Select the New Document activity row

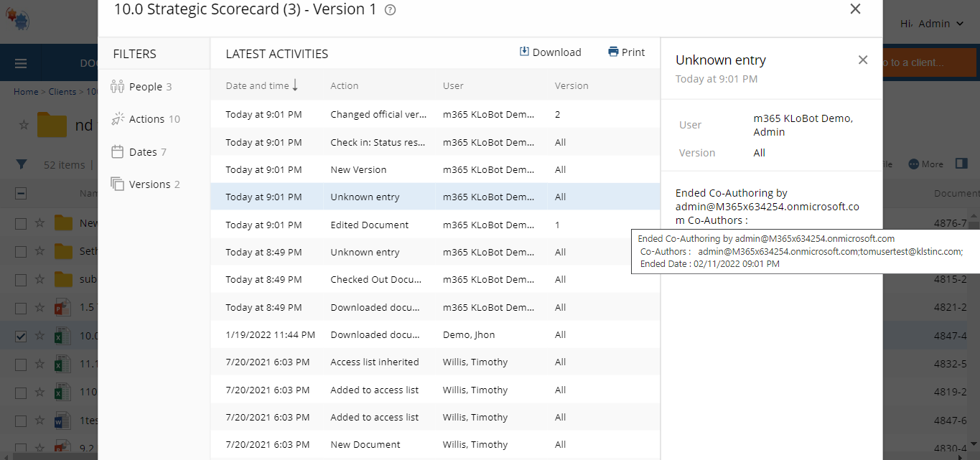coord(435,444)
